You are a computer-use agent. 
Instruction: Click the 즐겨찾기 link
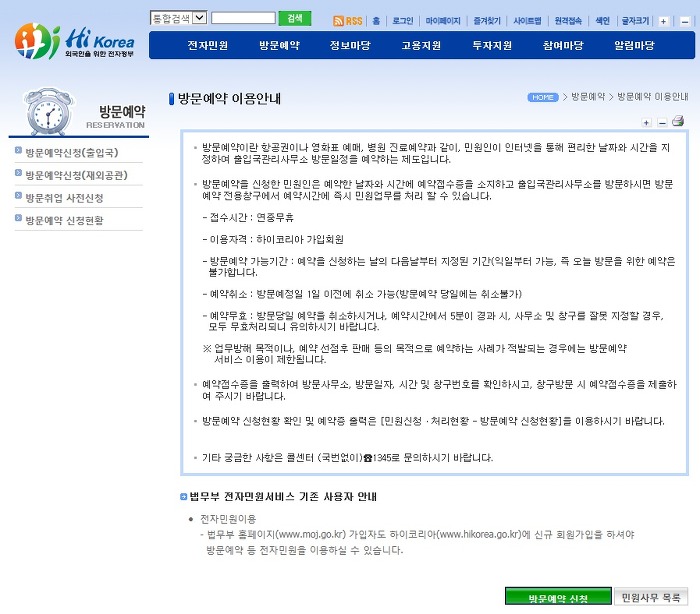click(x=487, y=21)
